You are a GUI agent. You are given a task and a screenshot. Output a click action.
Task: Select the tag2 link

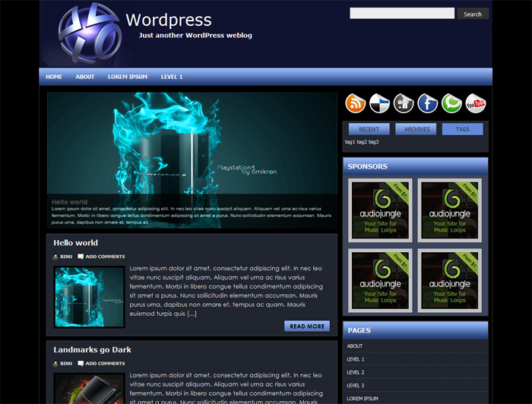(x=362, y=142)
